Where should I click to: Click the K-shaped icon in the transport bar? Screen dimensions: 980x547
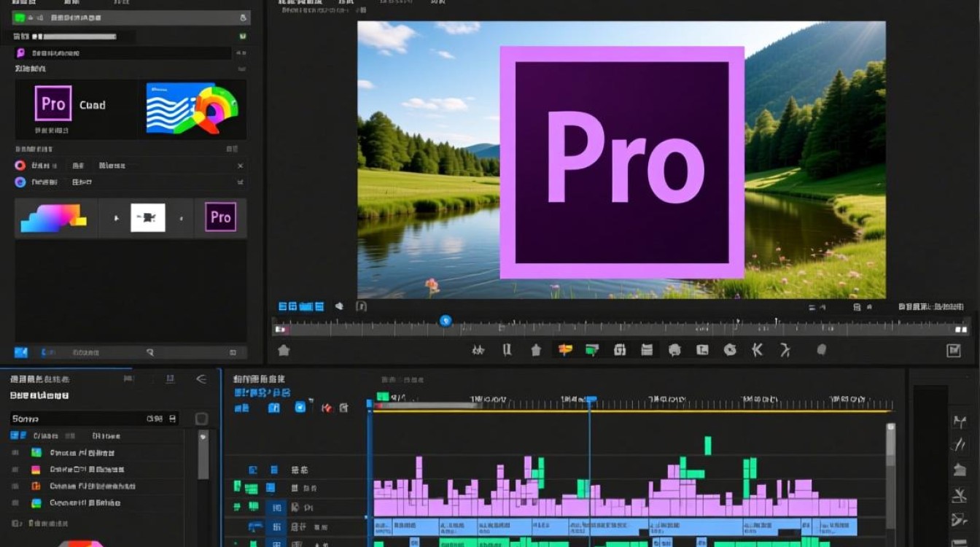(757, 349)
